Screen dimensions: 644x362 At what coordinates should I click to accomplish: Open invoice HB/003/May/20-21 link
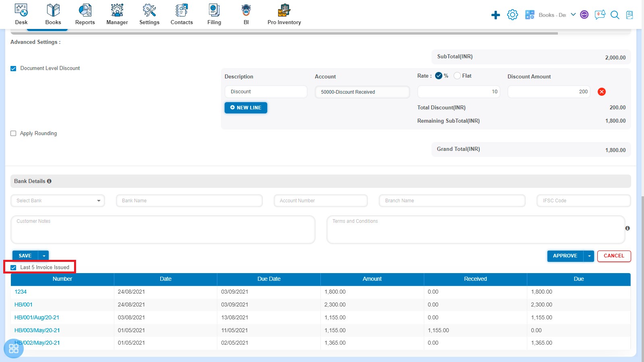[37, 330]
